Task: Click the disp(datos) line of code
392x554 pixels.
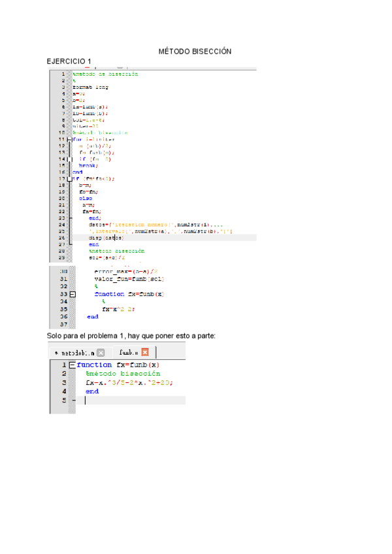Action: [x=106, y=238]
